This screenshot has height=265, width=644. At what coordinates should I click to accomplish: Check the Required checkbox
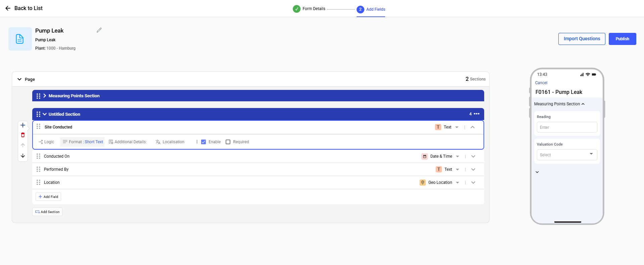click(x=228, y=142)
